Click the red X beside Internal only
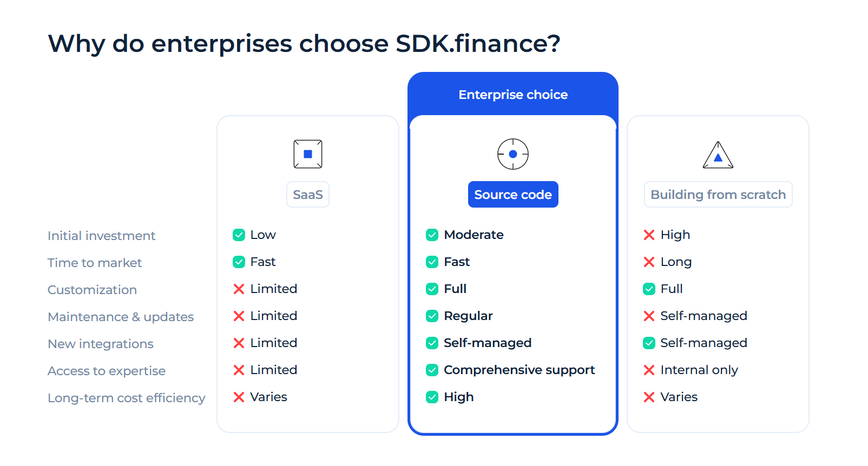Viewport: 868px width, 466px height. pos(649,370)
